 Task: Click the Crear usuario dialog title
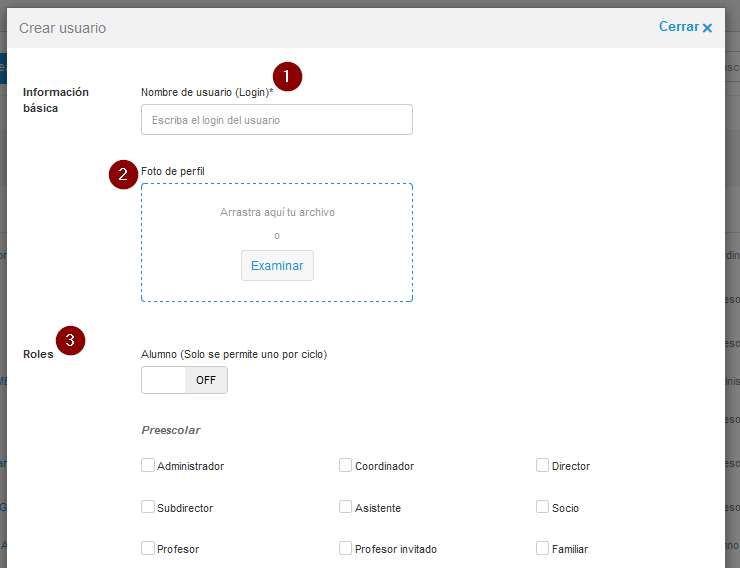(x=62, y=28)
